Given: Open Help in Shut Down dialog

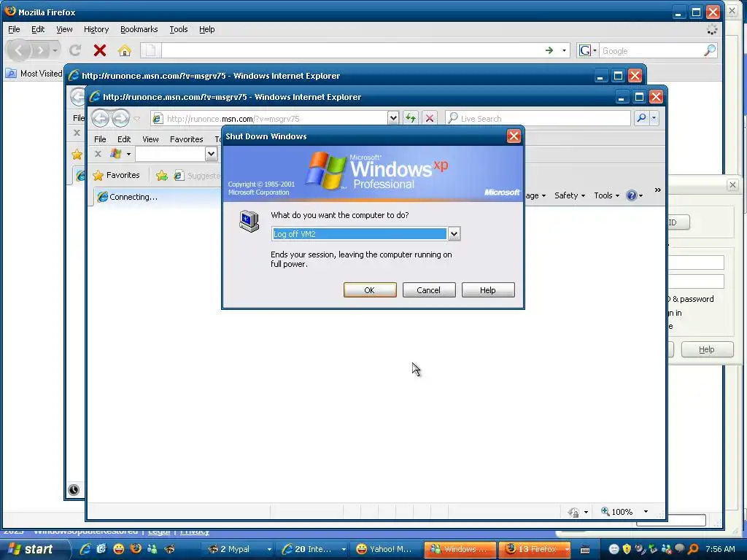Looking at the screenshot, I should click(488, 290).
